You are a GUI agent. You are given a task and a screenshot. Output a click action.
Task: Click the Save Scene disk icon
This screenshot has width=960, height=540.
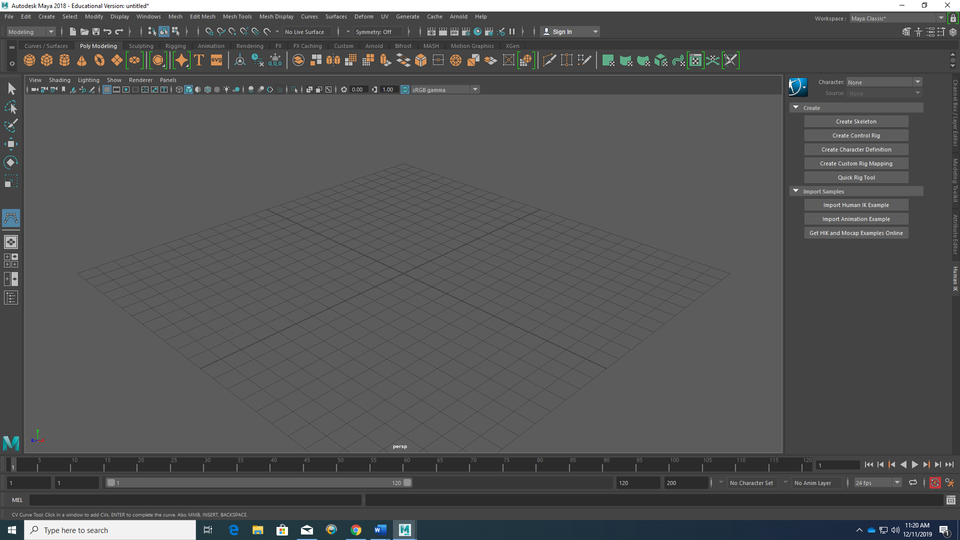coord(96,32)
